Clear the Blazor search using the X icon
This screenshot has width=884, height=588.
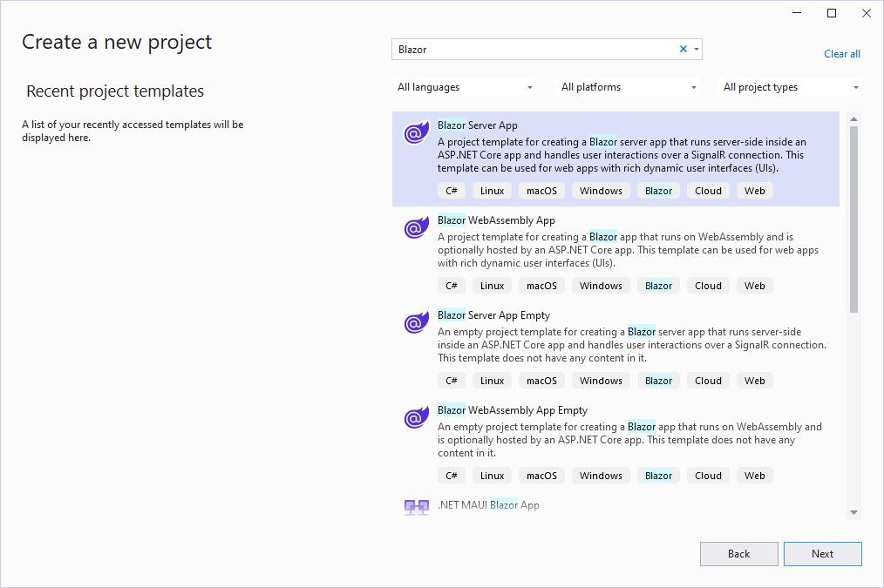683,49
